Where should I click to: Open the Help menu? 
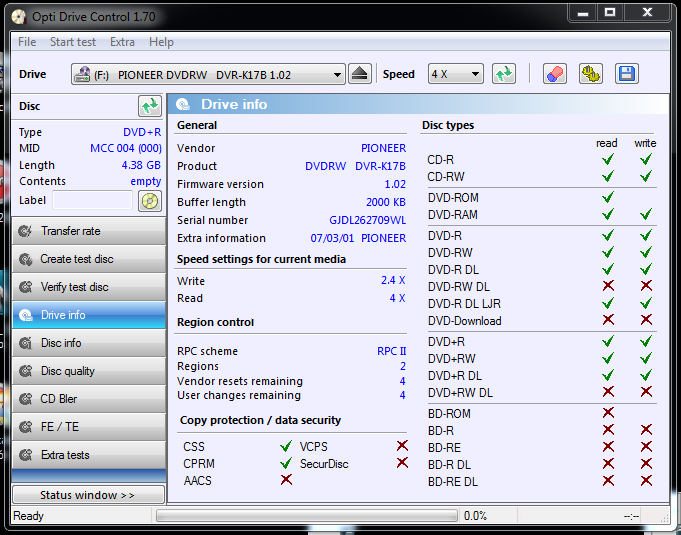161,42
